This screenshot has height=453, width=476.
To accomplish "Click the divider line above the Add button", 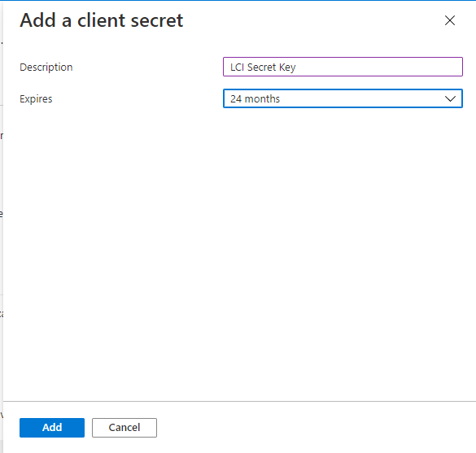I will (239, 402).
